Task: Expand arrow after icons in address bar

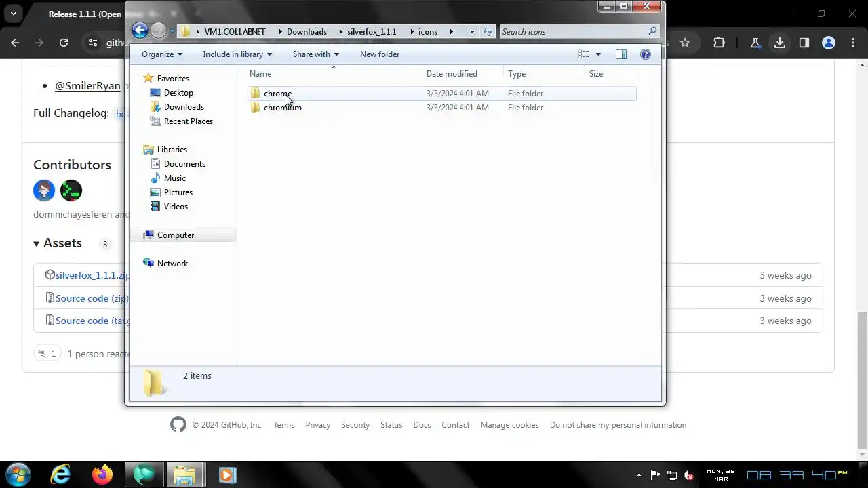Action: 451,31
